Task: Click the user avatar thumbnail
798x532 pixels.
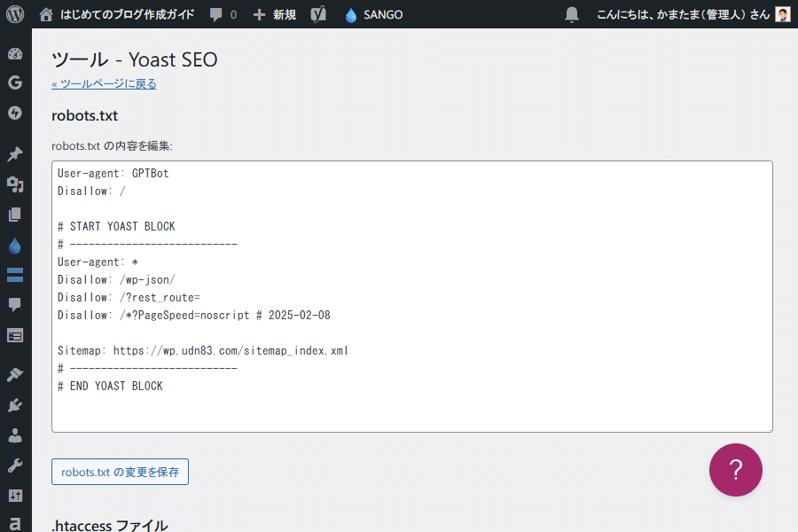Action: pyautogui.click(x=782, y=14)
